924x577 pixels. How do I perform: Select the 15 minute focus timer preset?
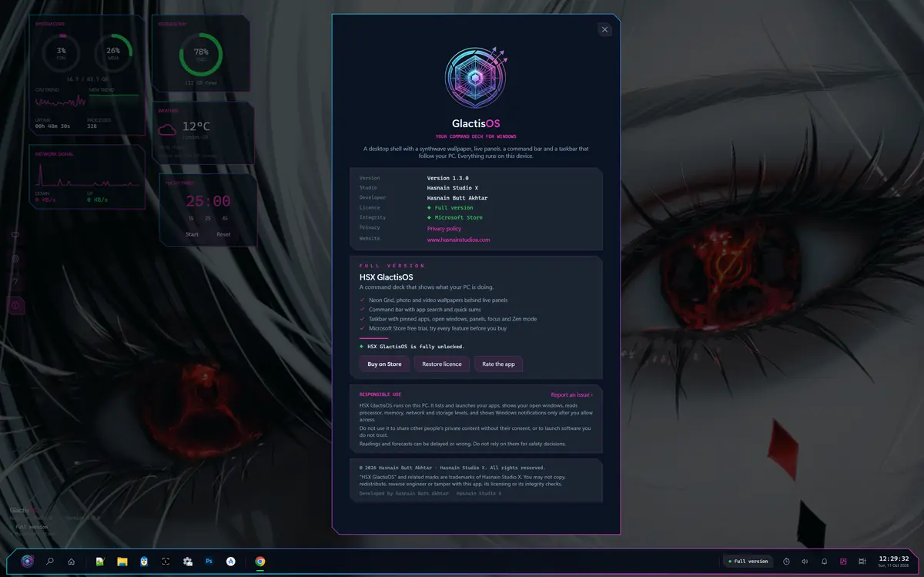[x=191, y=219]
